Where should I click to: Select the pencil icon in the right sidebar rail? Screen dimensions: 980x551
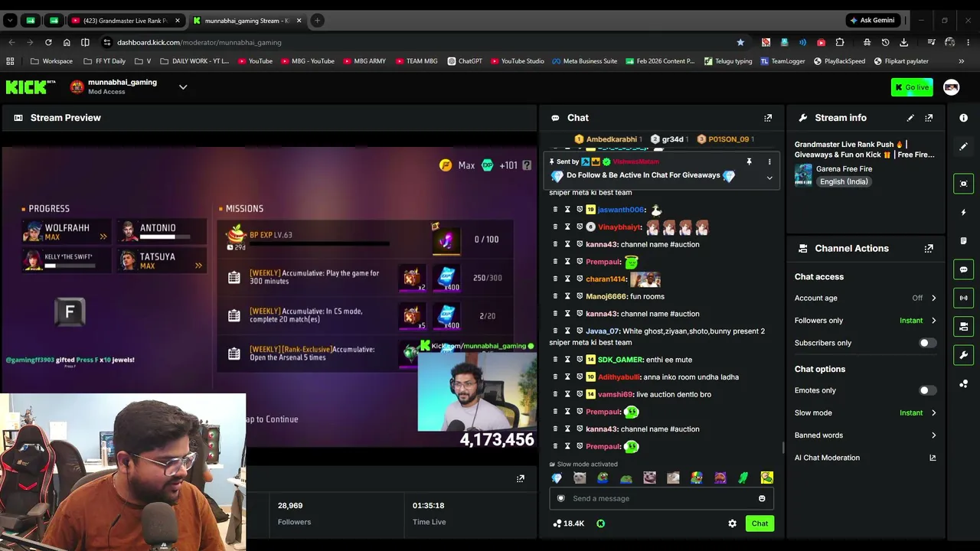(963, 146)
